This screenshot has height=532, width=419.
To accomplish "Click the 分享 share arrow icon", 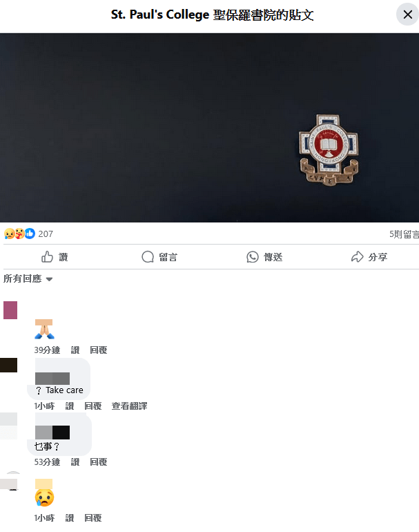I will click(x=357, y=257).
